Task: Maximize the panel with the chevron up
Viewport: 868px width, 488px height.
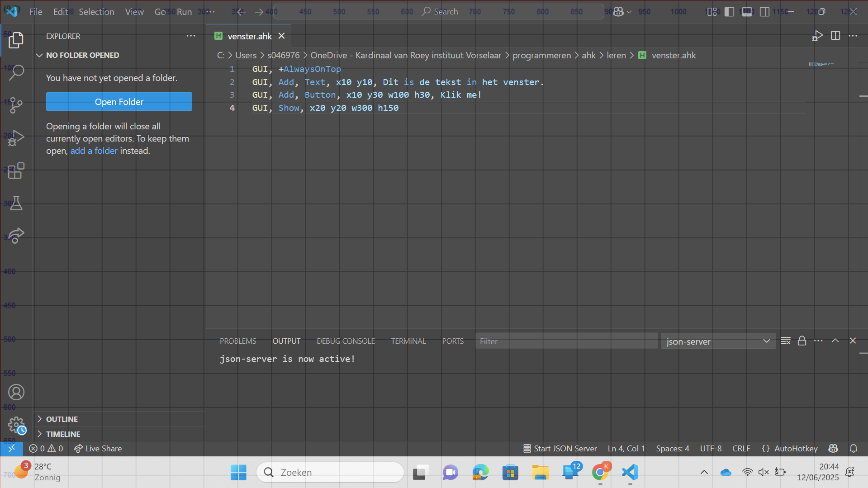Action: tap(835, 341)
